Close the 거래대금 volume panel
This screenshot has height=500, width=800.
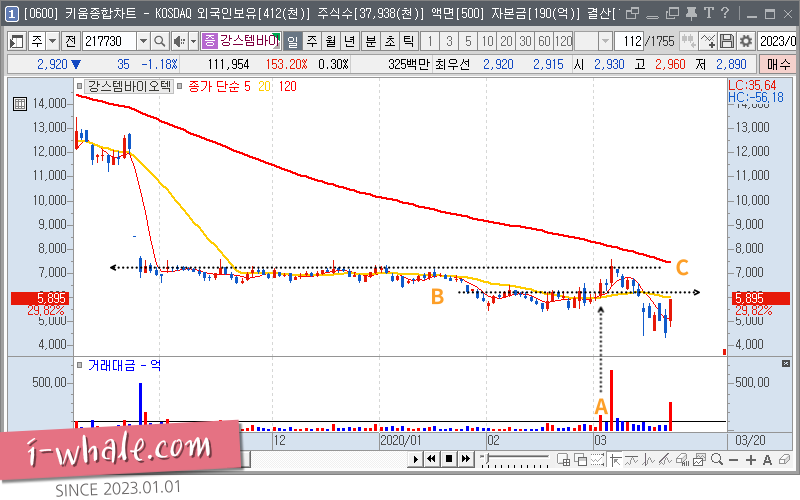coord(786,363)
